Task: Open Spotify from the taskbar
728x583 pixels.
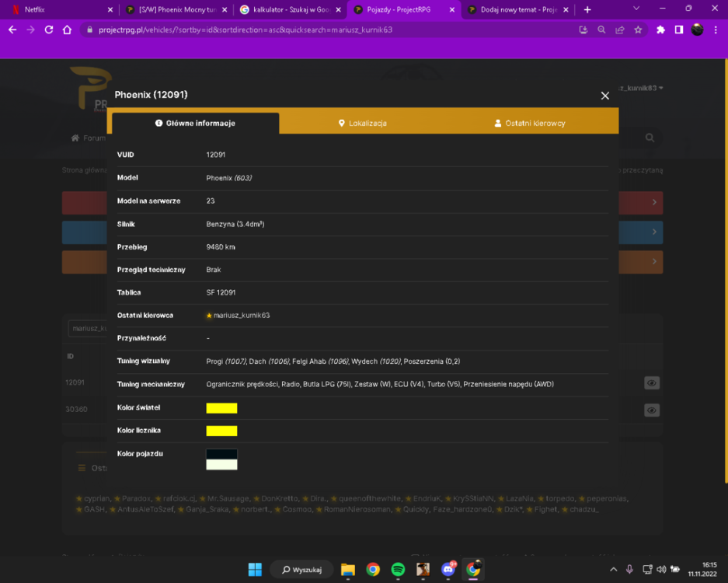Action: point(398,569)
